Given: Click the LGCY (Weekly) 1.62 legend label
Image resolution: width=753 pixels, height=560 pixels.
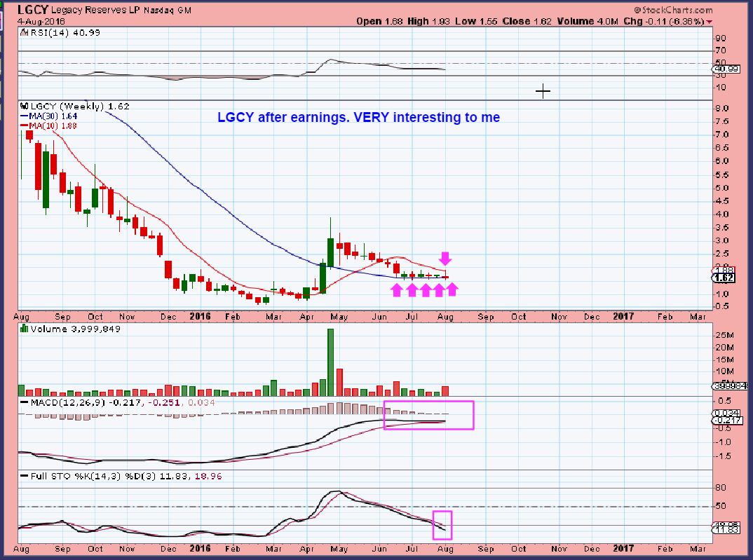Looking at the screenshot, I should click(x=80, y=107).
